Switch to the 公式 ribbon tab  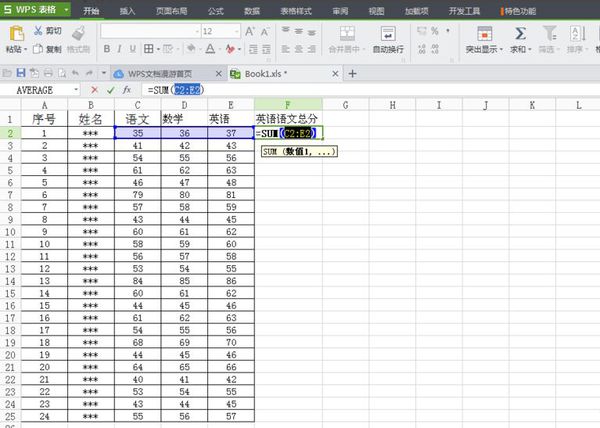coord(215,11)
